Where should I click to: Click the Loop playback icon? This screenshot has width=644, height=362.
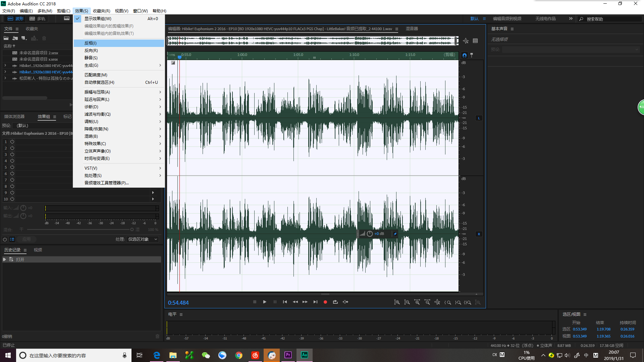coord(335,302)
